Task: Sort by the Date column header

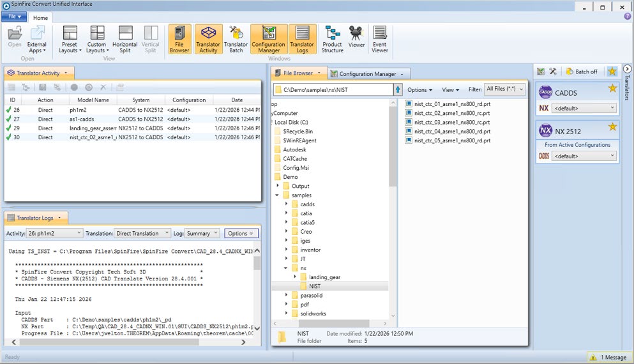Action: (237, 100)
